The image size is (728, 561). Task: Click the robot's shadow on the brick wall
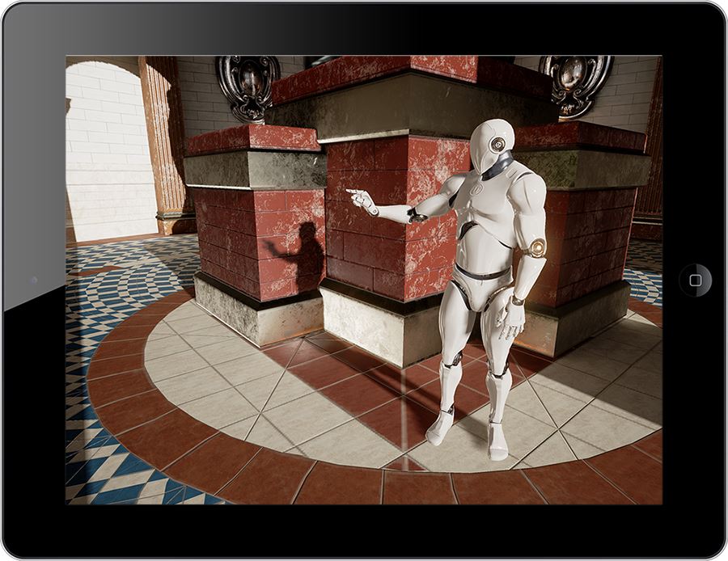click(x=303, y=255)
